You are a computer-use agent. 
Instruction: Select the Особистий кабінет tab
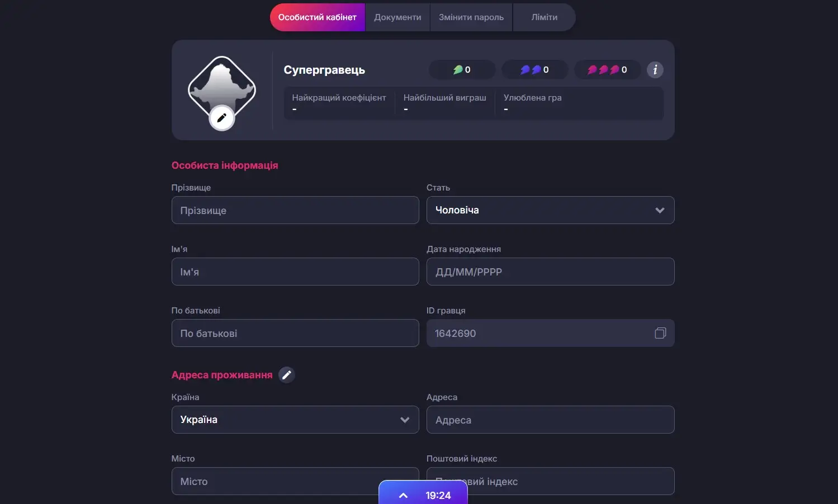click(317, 17)
